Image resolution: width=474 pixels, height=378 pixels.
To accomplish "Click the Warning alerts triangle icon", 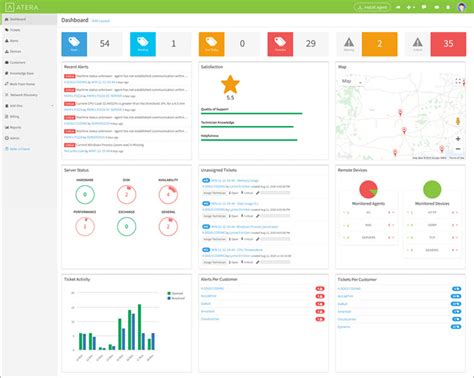I will 349,42.
